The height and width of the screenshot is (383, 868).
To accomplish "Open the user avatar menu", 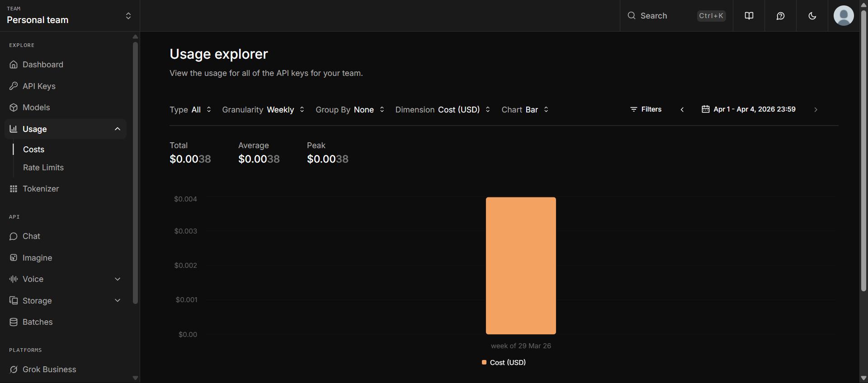I will click(x=844, y=16).
